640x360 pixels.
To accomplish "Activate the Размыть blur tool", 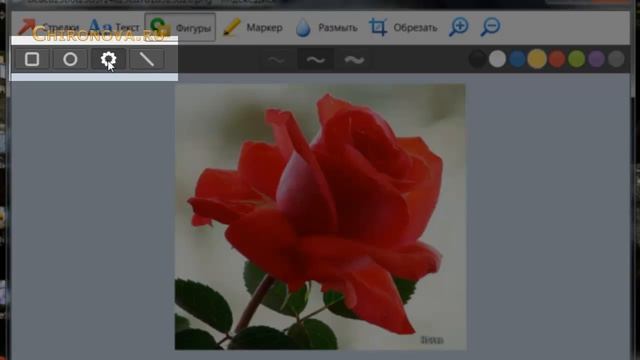I will [327, 27].
